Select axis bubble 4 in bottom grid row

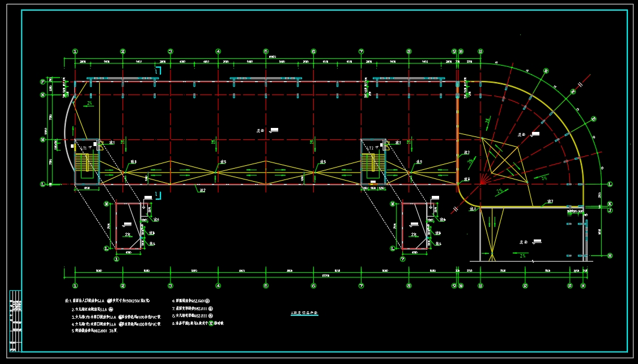(218, 286)
